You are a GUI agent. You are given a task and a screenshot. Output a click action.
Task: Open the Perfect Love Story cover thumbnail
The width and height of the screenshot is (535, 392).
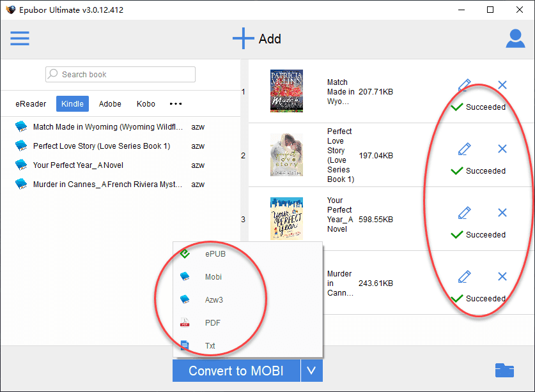(x=286, y=155)
